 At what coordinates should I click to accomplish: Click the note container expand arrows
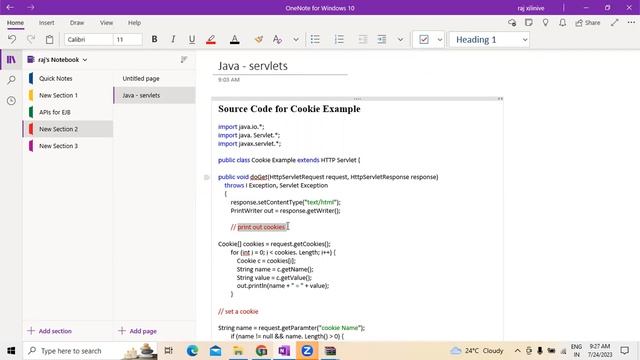(500, 99)
